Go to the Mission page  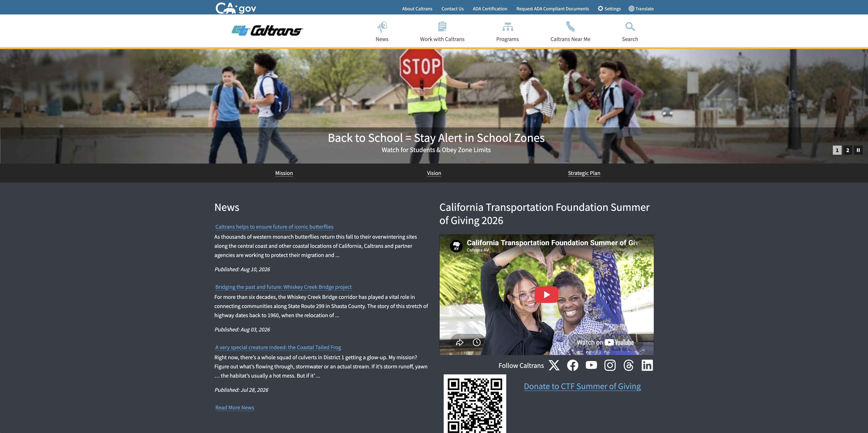284,173
